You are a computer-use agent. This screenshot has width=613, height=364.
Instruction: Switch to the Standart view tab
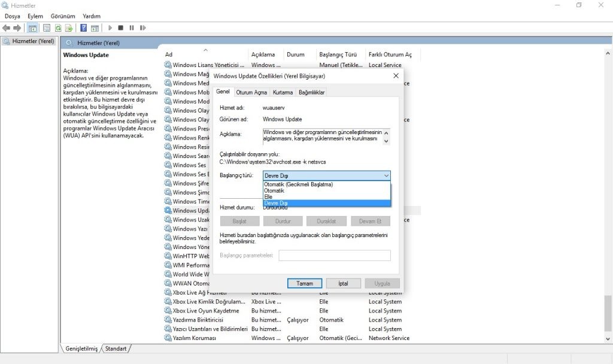coord(116,348)
